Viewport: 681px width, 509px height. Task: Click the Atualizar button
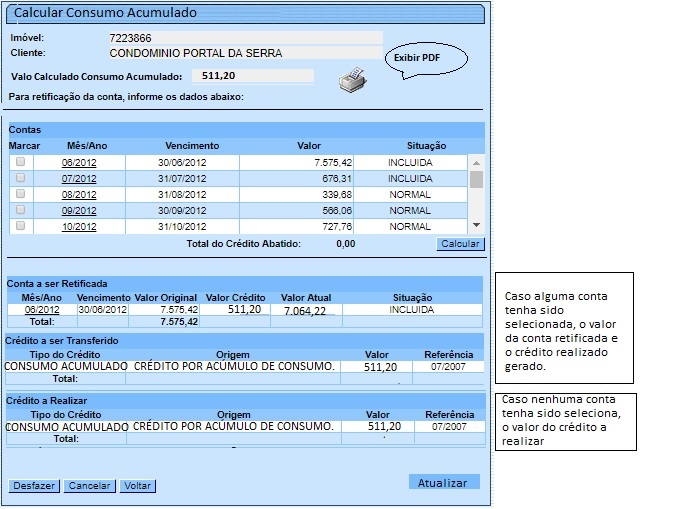tap(443, 483)
